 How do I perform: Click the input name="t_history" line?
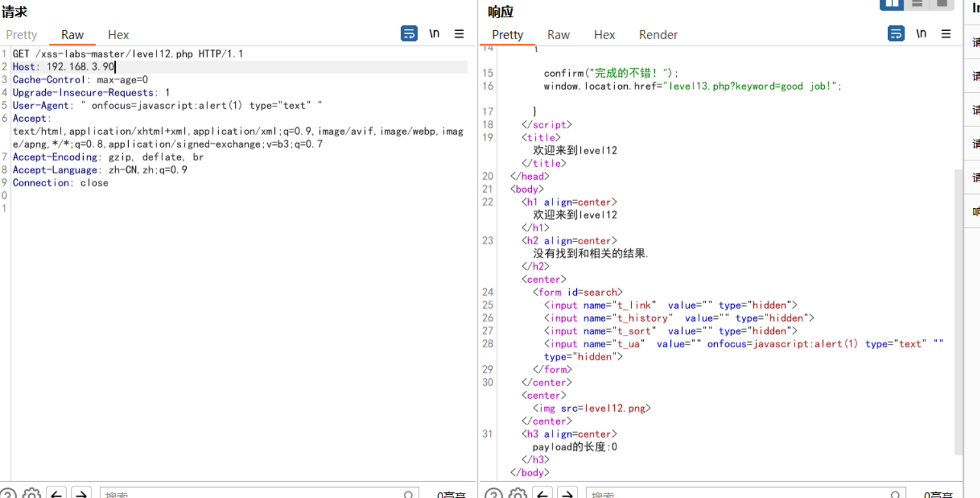point(679,318)
